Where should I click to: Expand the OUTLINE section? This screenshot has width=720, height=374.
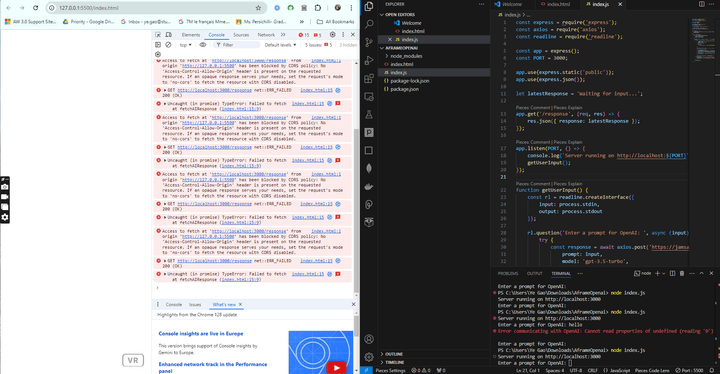[x=394, y=354]
